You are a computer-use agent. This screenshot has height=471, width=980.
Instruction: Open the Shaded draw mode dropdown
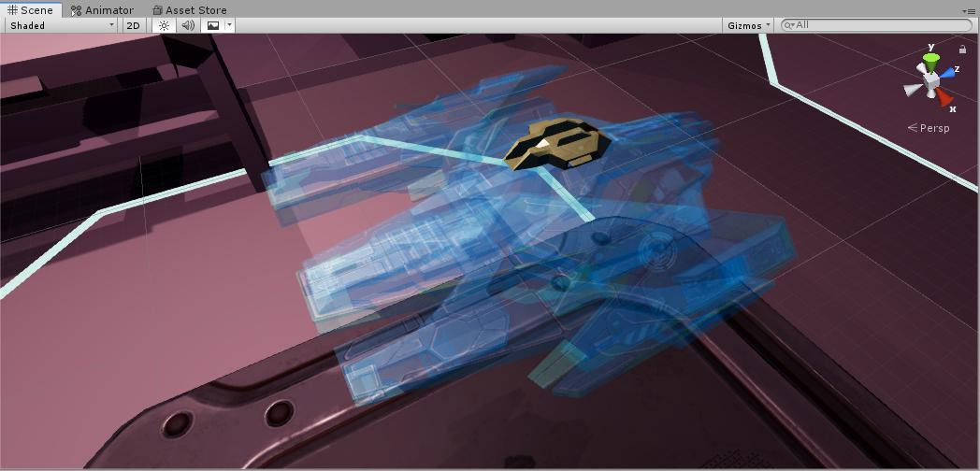tap(62, 25)
